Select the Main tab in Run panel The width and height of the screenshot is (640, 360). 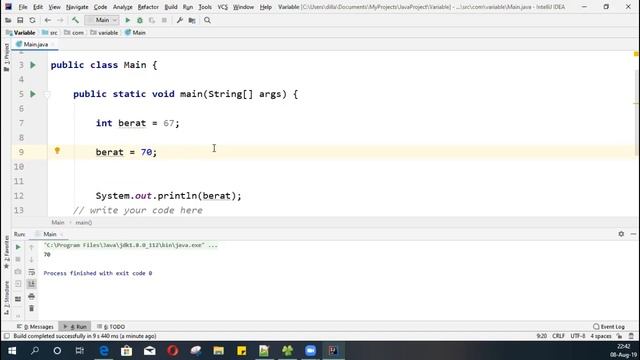click(49, 234)
